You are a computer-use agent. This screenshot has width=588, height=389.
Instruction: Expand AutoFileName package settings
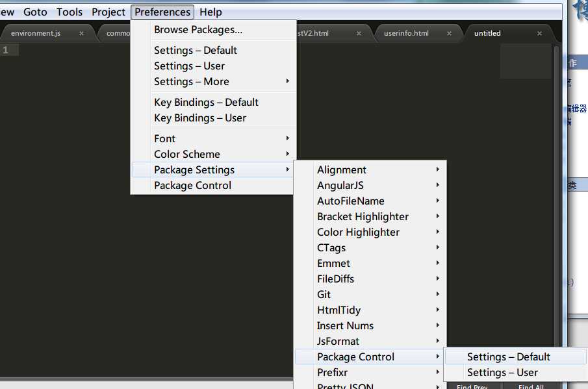pyautogui.click(x=370, y=201)
